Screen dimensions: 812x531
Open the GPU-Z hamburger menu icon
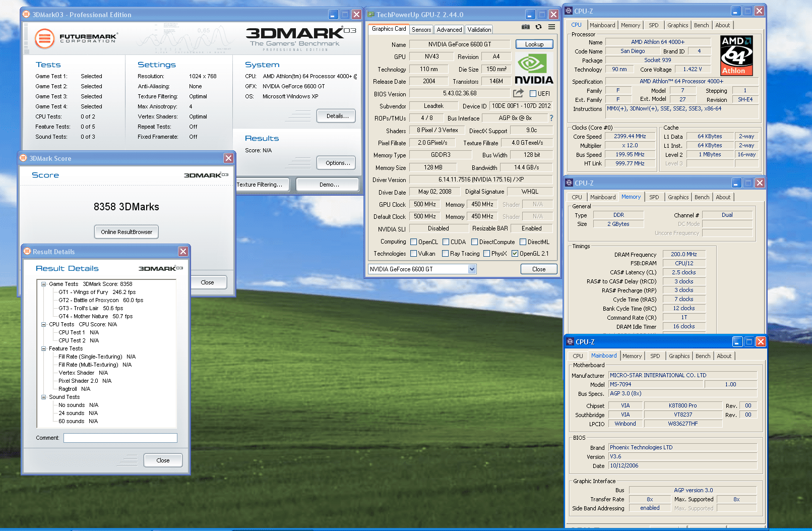pos(551,27)
